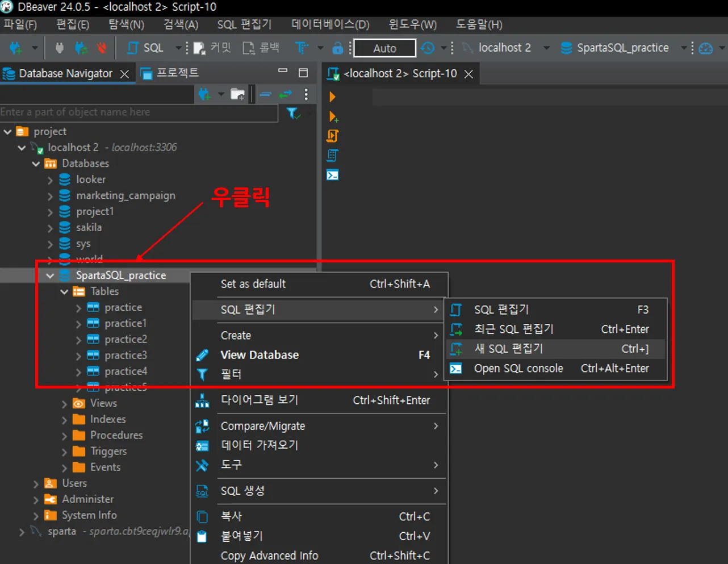
Task: Choose 최근 SQL 편집기 in the submenu
Action: coord(556,329)
